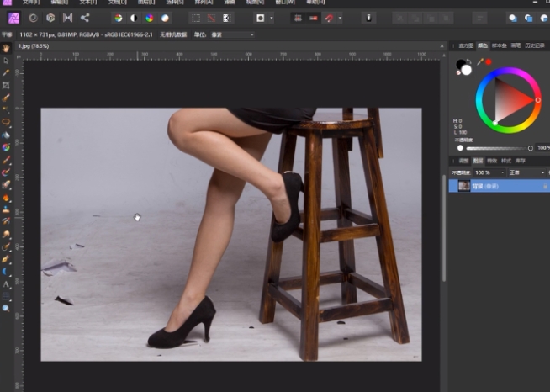Open the 编辑 (Edit) menu
Image resolution: width=550 pixels, height=392 pixels.
(59, 3)
